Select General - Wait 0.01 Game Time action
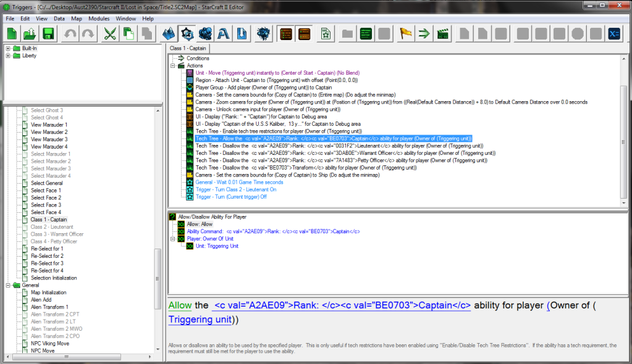Screen dimensions: 632x364 239,183
